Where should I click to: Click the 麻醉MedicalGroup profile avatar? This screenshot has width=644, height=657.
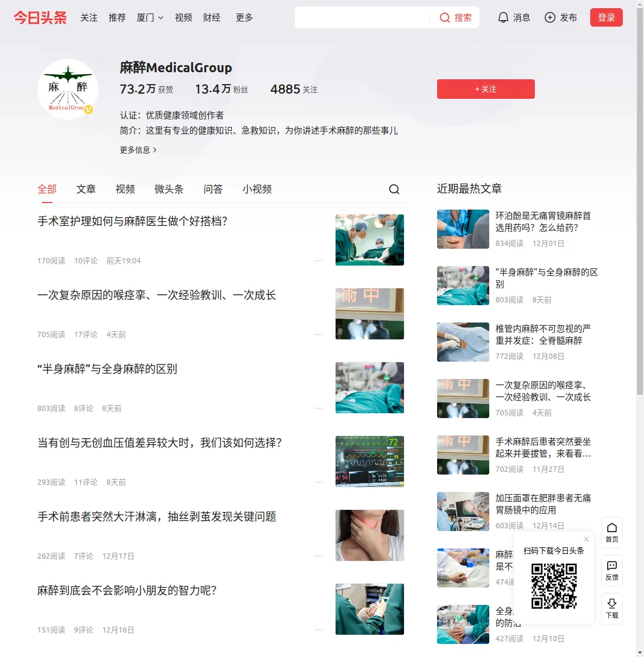click(x=68, y=89)
